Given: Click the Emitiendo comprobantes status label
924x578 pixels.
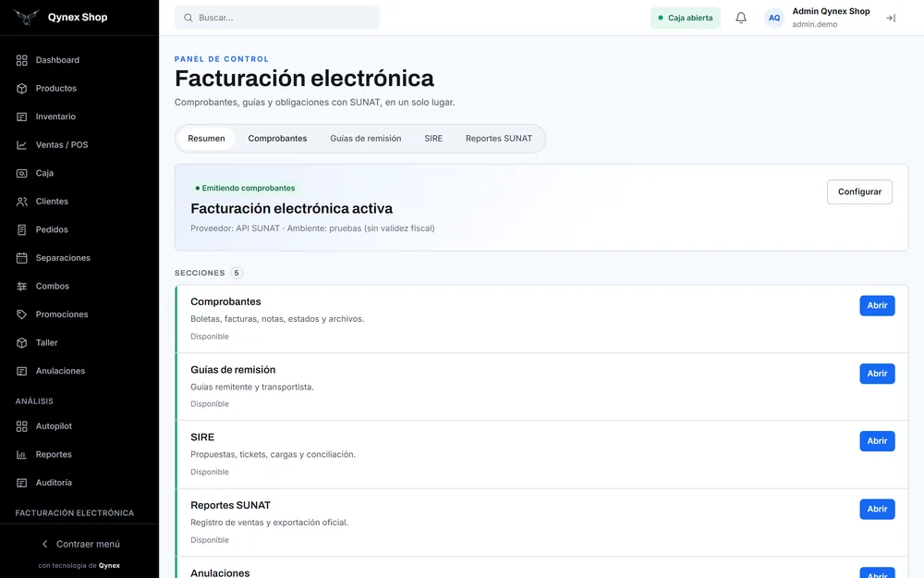Looking at the screenshot, I should (x=245, y=188).
